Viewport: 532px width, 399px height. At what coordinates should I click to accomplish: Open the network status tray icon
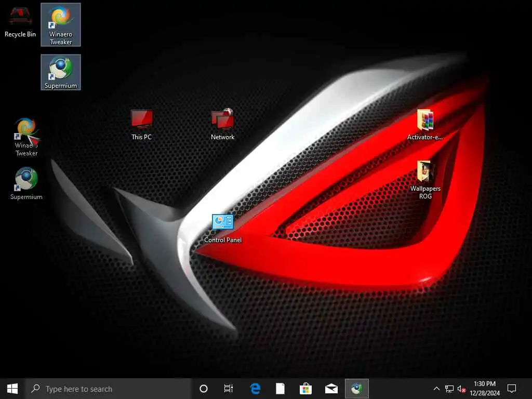click(449, 389)
